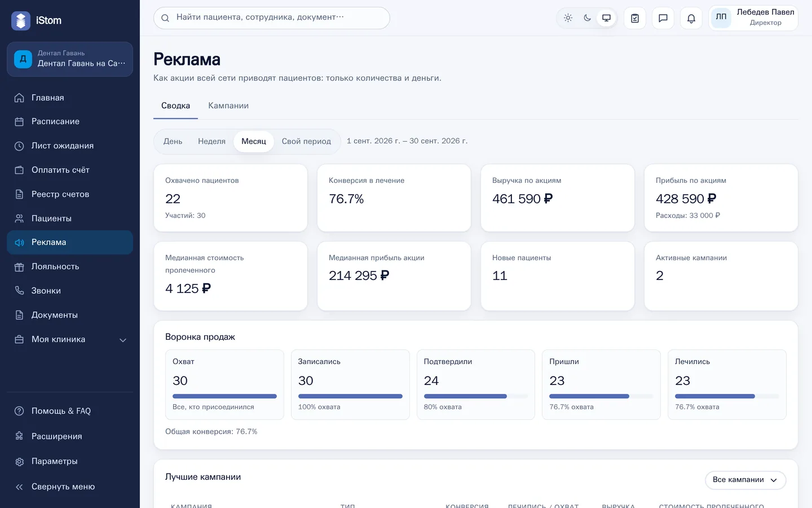Click Моя клиника briefcase icon
The width and height of the screenshot is (812, 508).
(19, 339)
